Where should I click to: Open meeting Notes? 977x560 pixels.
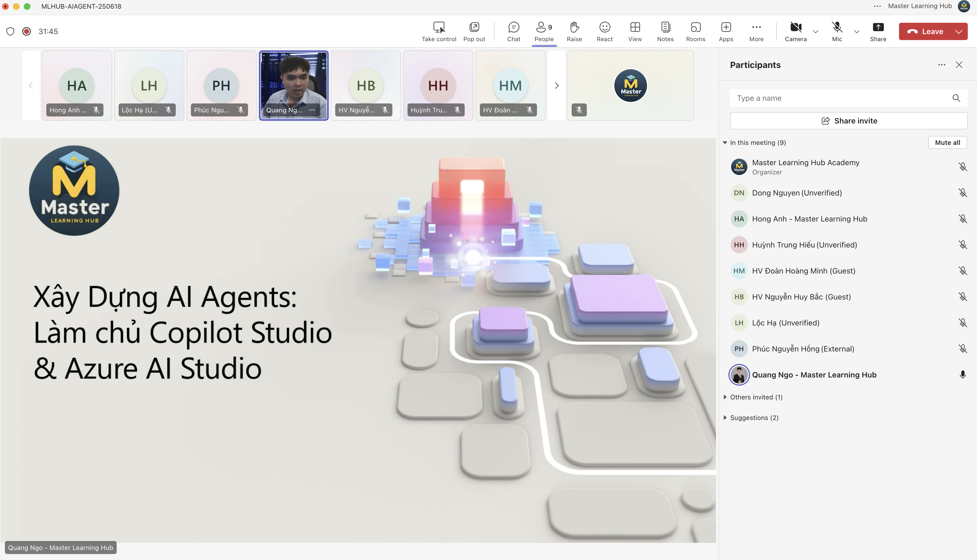(665, 31)
